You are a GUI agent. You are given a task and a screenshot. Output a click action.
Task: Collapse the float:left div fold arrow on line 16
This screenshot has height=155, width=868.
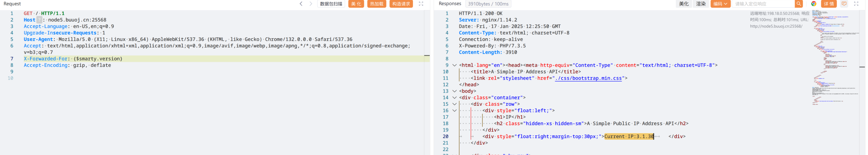tap(454, 110)
